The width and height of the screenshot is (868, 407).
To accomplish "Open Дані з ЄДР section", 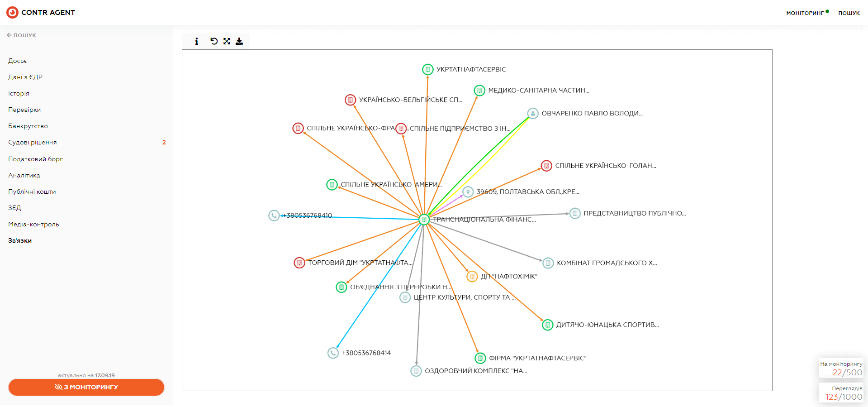I will (25, 77).
